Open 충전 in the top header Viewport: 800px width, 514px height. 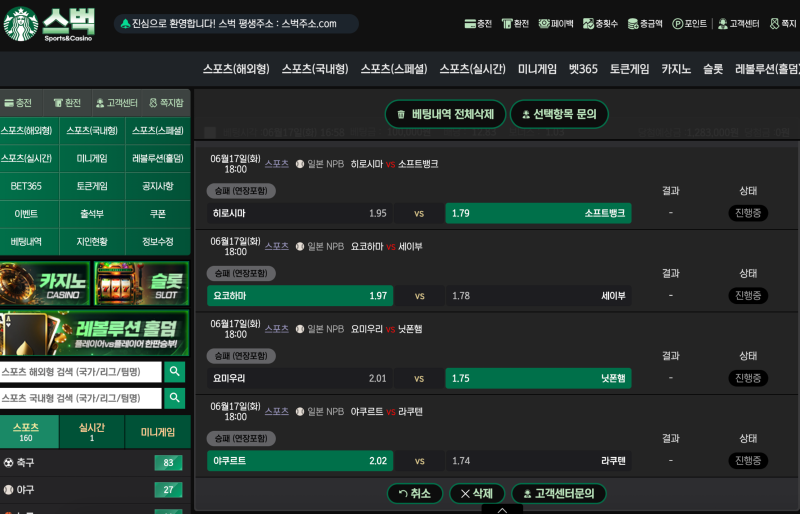coord(478,23)
